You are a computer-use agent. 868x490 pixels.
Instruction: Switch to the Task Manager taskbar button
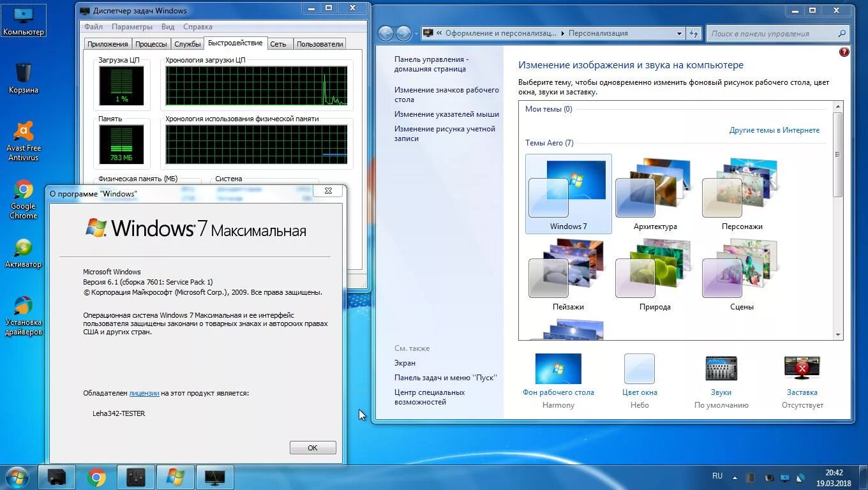[215, 477]
